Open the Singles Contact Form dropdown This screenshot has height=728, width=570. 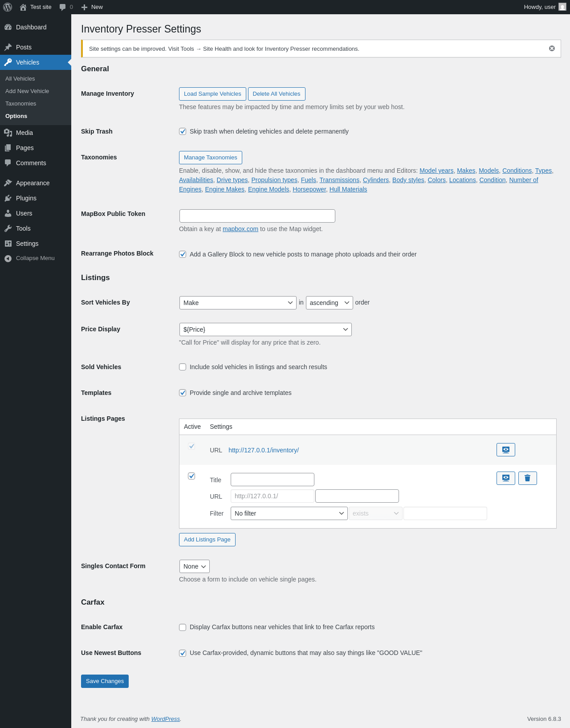click(194, 566)
